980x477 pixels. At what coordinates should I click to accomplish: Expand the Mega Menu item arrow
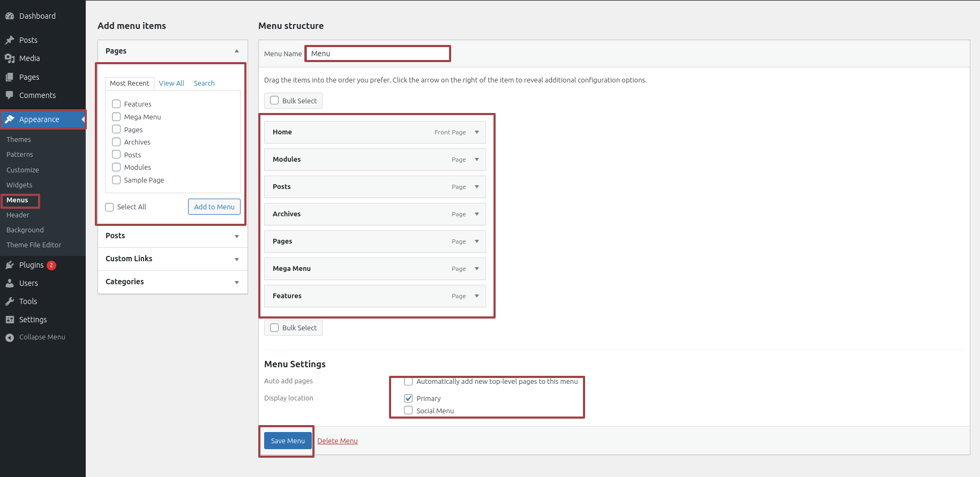(x=477, y=269)
